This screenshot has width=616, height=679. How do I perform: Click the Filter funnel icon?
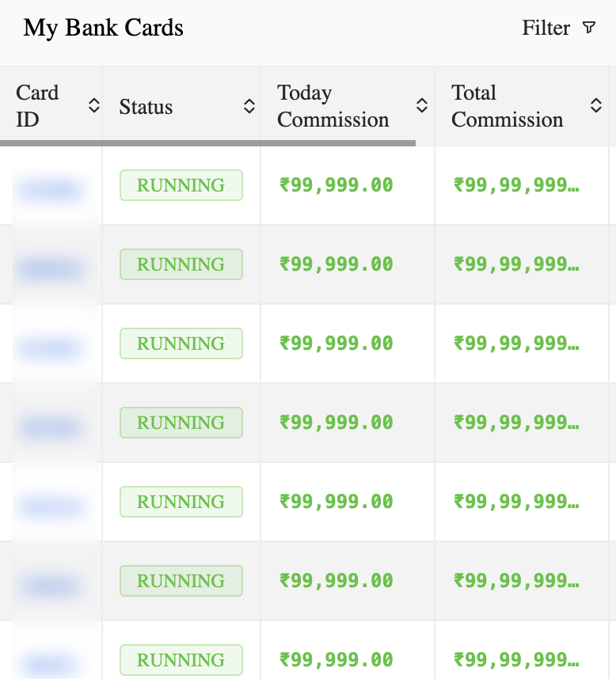[589, 28]
